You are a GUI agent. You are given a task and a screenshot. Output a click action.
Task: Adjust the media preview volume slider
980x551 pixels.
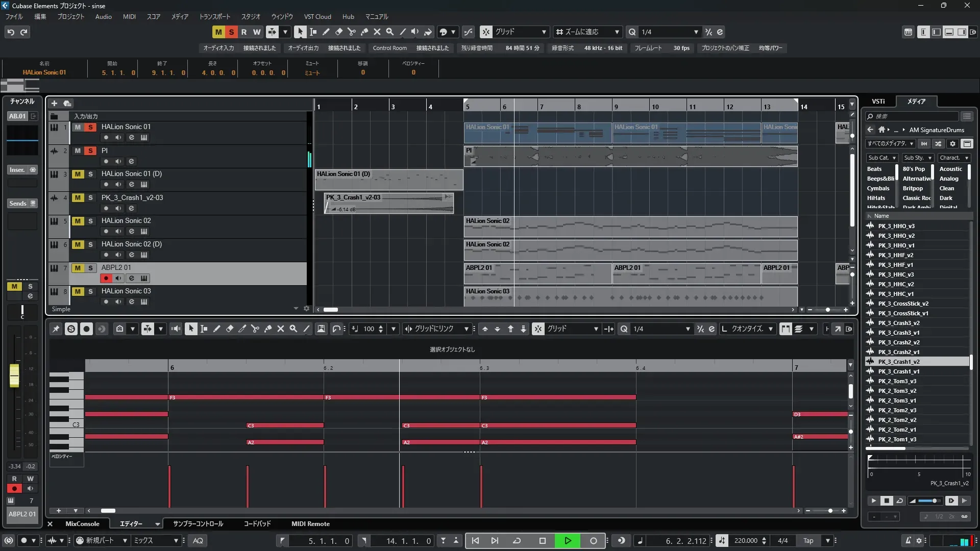click(934, 500)
